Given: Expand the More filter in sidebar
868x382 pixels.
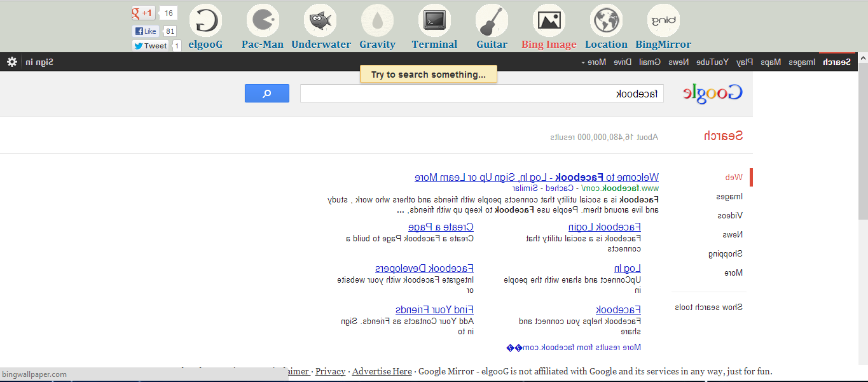Looking at the screenshot, I should pos(733,272).
